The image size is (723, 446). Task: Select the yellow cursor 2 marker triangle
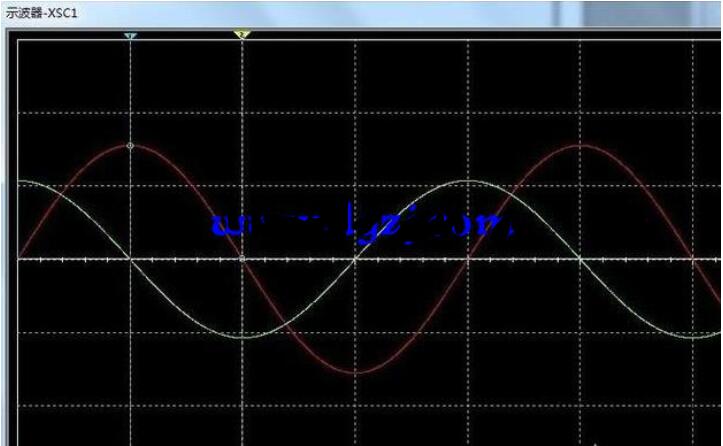242,34
